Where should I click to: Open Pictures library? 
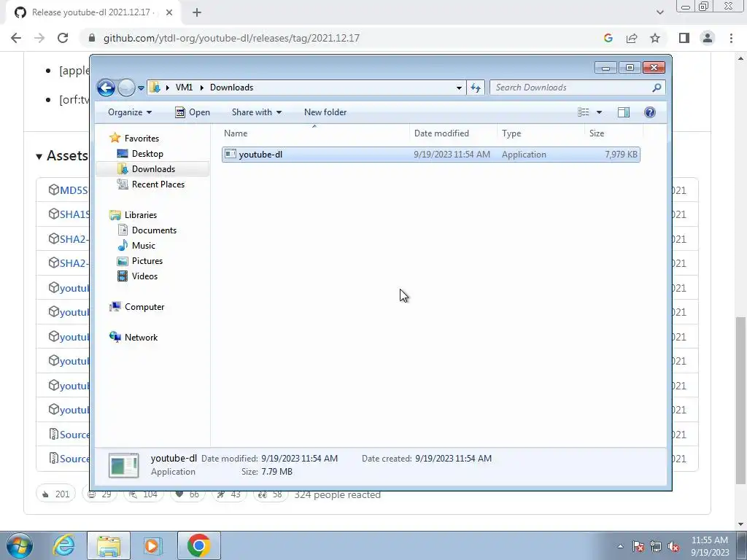[x=147, y=261]
